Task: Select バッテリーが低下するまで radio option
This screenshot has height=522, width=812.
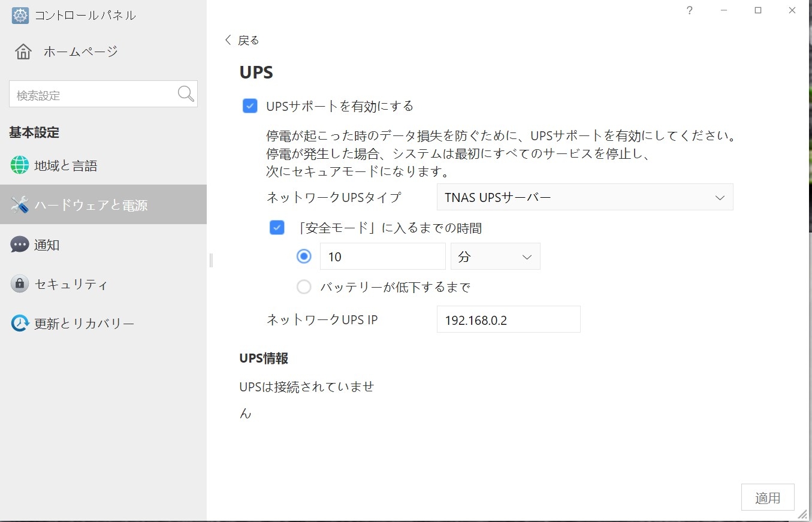Action: 304,287
